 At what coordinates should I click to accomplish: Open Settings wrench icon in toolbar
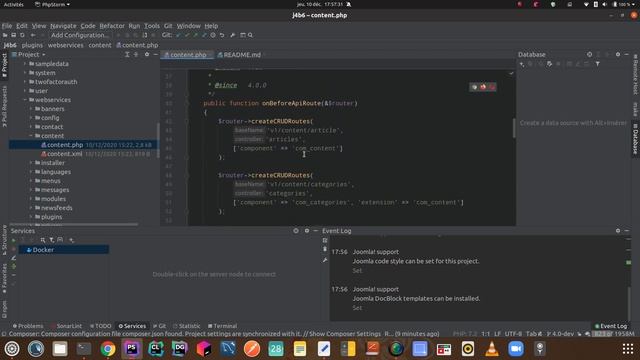(233, 35)
